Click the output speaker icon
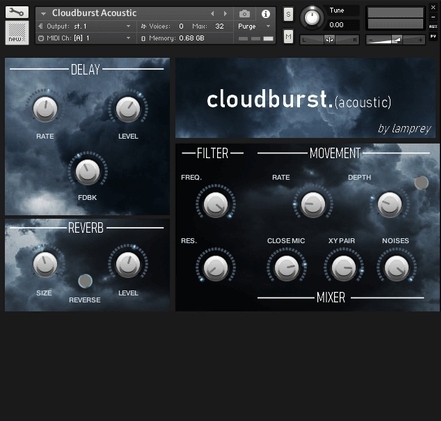441x421 pixels. tap(41, 26)
